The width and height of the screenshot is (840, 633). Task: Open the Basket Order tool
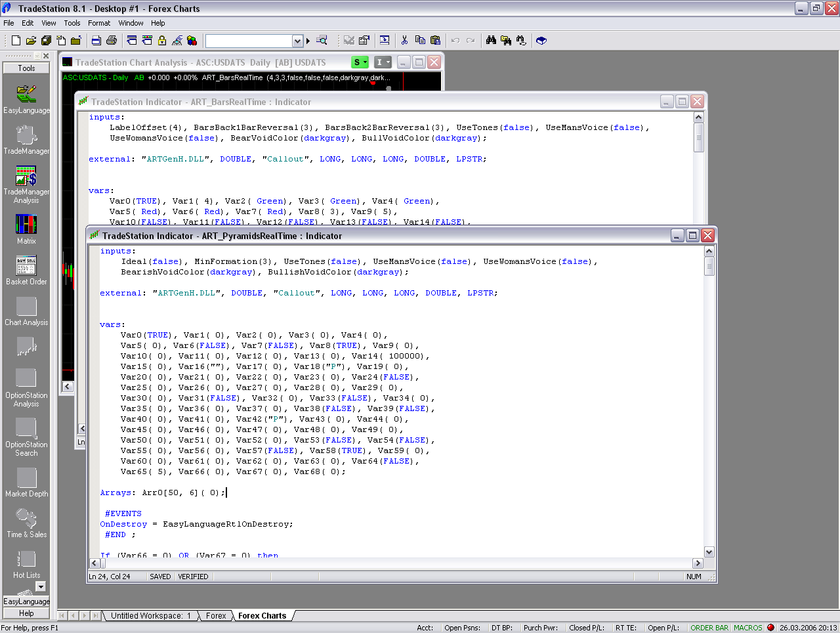point(26,266)
